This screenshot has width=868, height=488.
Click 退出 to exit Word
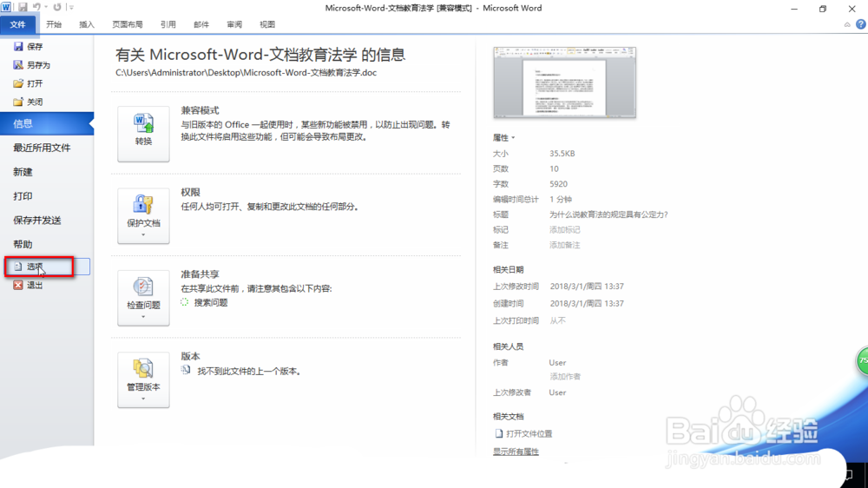click(29, 285)
